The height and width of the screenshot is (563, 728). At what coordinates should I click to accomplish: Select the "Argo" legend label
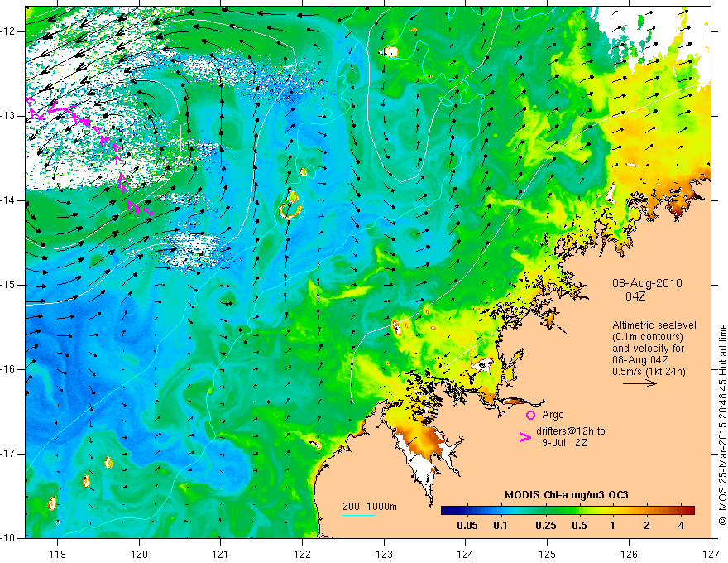click(553, 415)
